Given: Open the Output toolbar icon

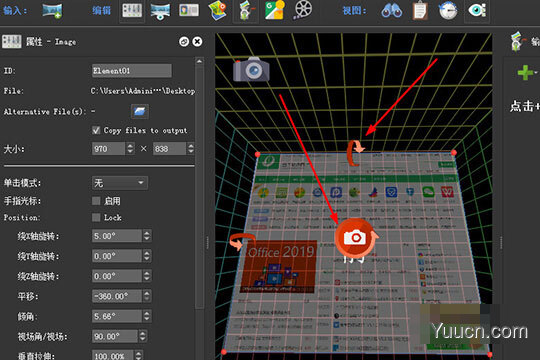Looking at the screenshot, I should tap(246, 11).
